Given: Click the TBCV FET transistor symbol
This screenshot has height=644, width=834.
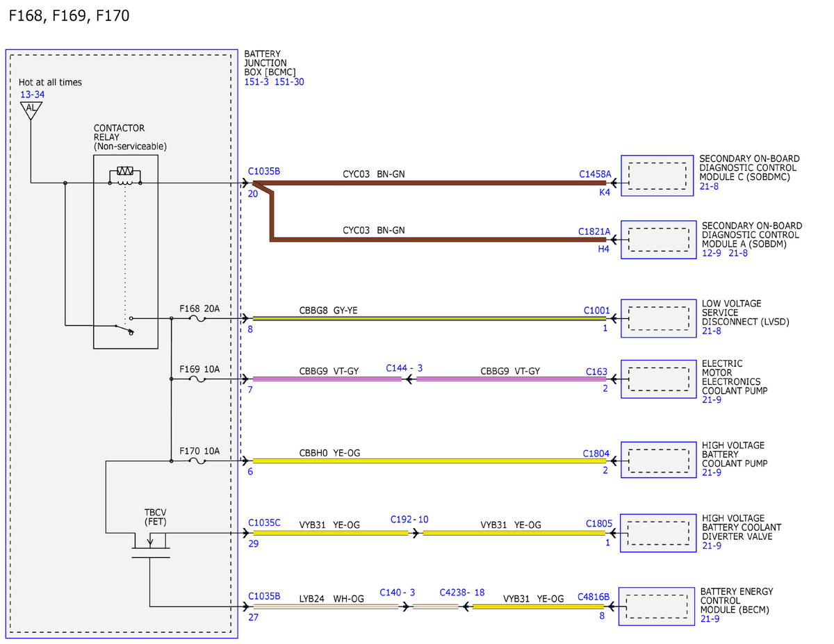Looking at the screenshot, I should [x=150, y=544].
